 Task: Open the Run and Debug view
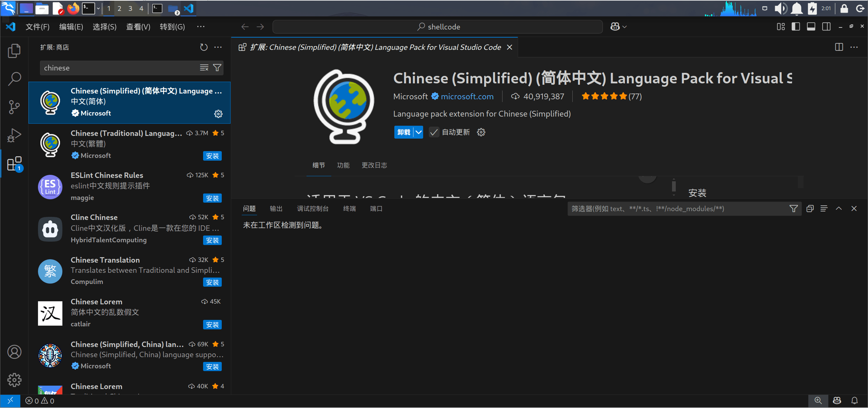pyautogui.click(x=14, y=135)
